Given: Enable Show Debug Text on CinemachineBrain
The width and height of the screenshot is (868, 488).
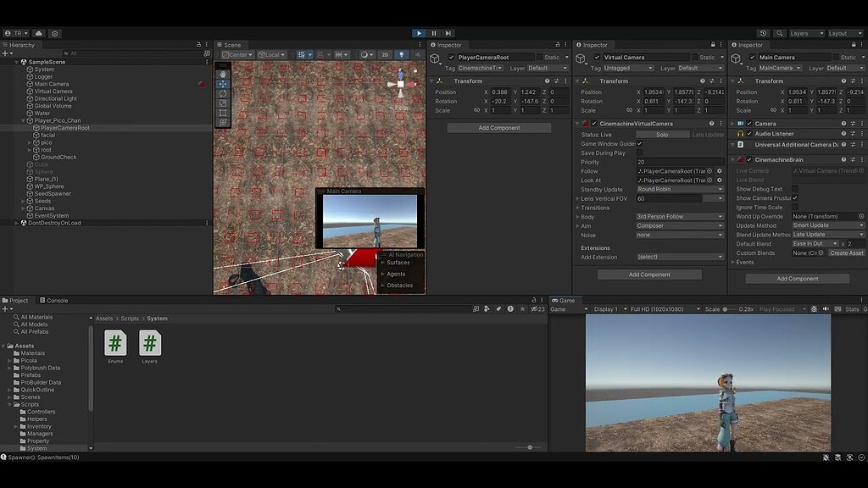Looking at the screenshot, I should point(793,188).
